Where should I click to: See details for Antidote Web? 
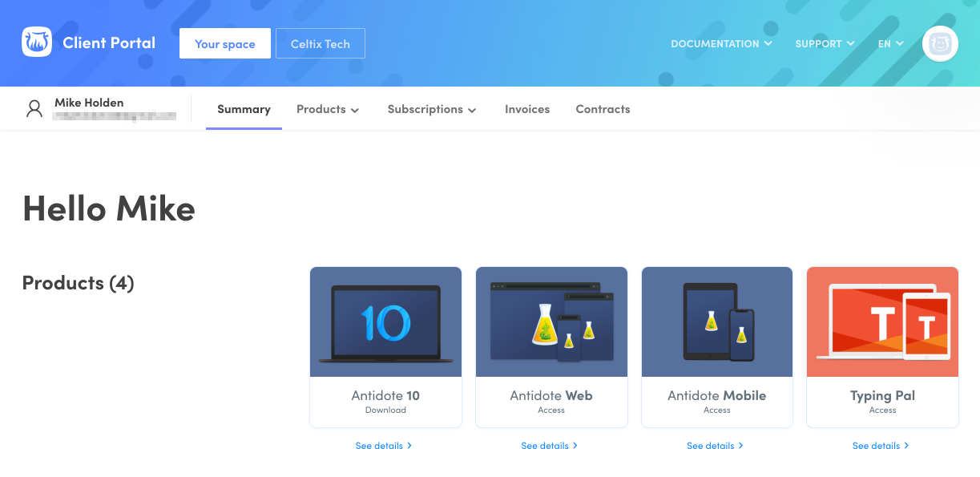(550, 446)
